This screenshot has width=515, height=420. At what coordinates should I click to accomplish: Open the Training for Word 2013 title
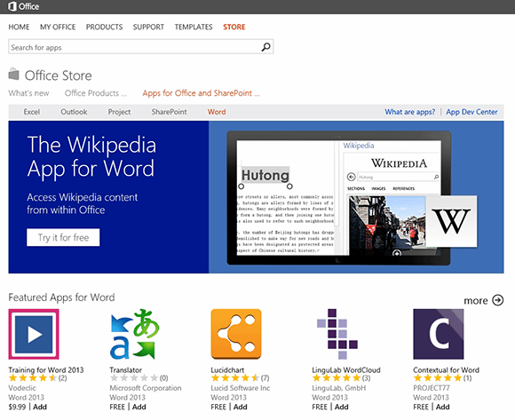click(46, 369)
